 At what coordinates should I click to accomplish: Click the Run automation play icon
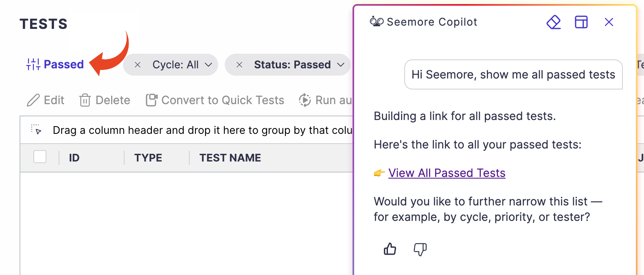(x=305, y=100)
